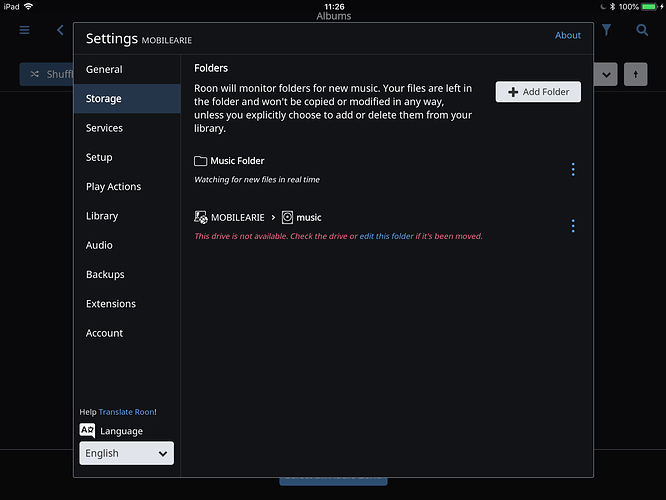This screenshot has width=666, height=500.
Task: Open the filter funnel icon
Action: 607,30
